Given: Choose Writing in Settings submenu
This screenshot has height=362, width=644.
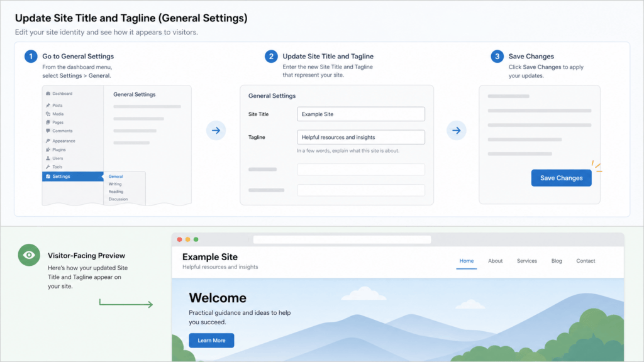Looking at the screenshot, I should coord(115,184).
